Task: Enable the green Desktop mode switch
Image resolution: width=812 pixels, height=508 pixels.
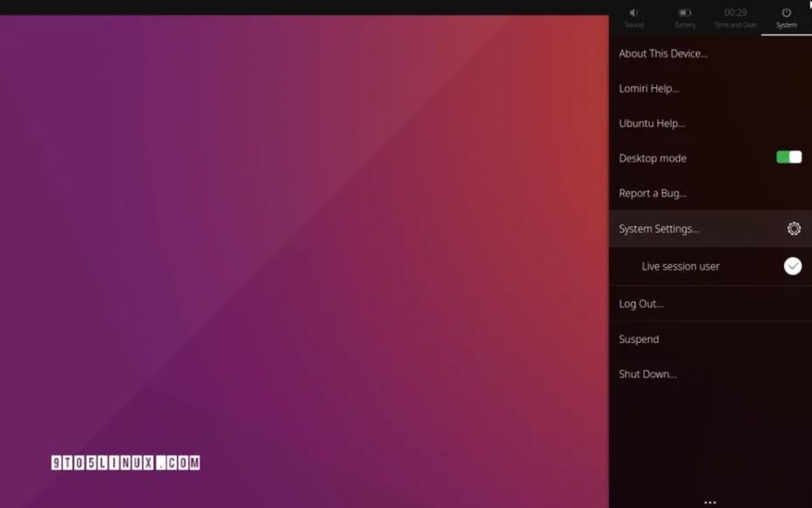Action: 788,157
